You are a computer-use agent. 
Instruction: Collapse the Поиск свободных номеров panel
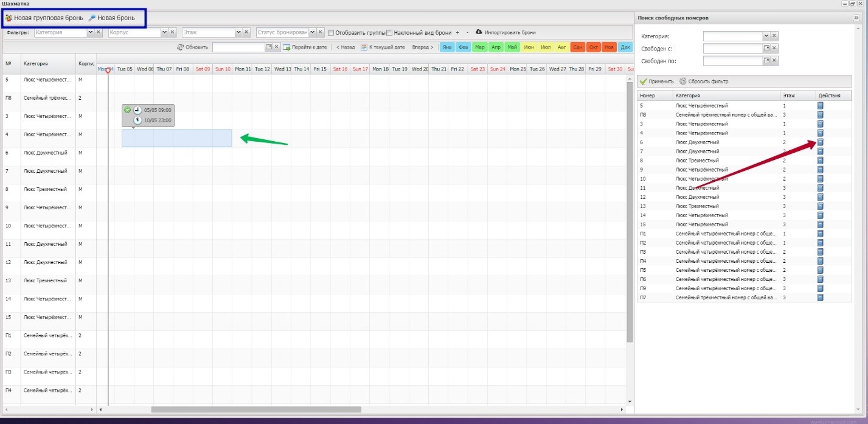click(856, 18)
